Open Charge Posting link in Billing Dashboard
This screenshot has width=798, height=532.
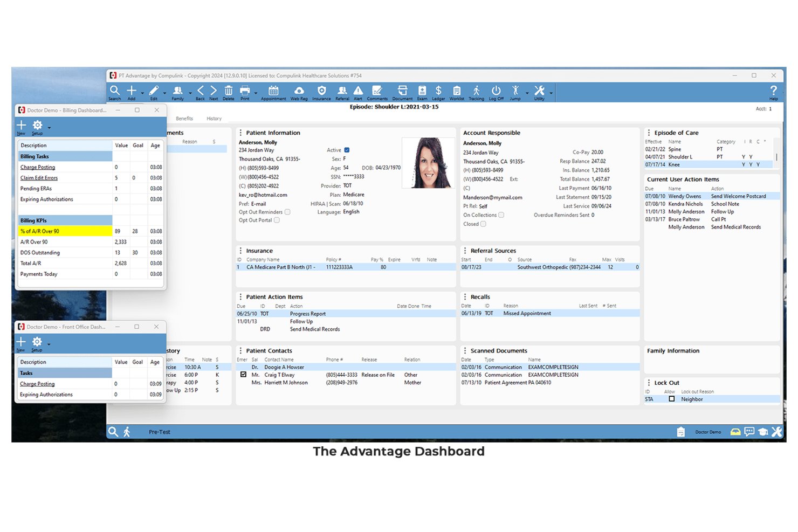pyautogui.click(x=38, y=167)
